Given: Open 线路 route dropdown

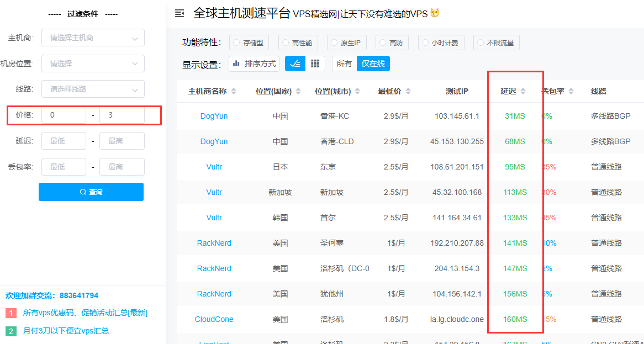Looking at the screenshot, I should coord(93,89).
